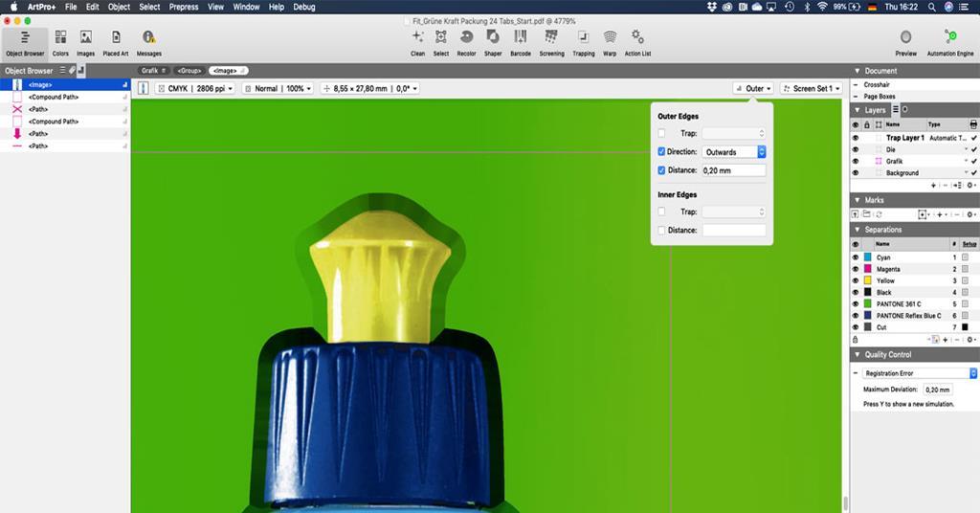Image resolution: width=980 pixels, height=513 pixels.
Task: Collapse the Document panel
Action: pyautogui.click(x=857, y=71)
